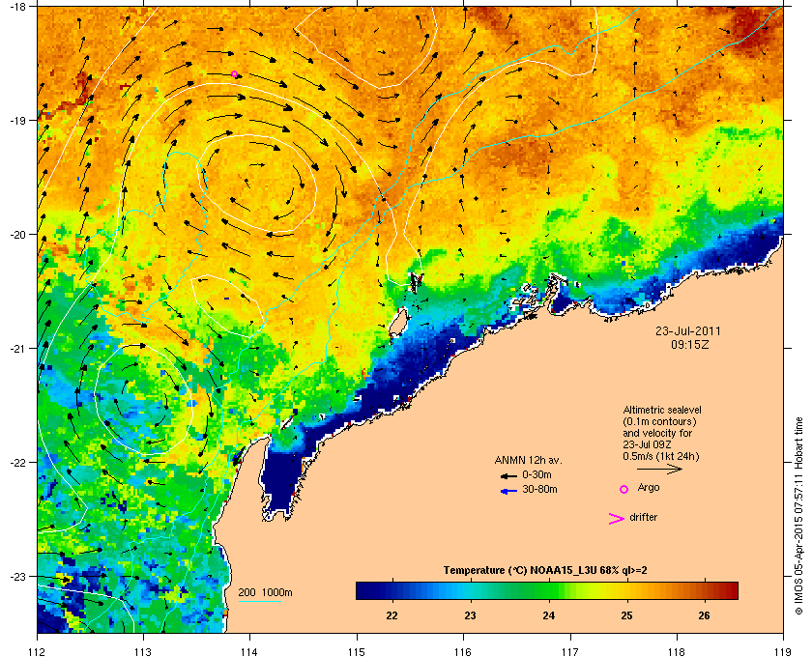Pick the dark red end of the temperature colorbar
This screenshot has width=812, height=657.
pos(733,590)
